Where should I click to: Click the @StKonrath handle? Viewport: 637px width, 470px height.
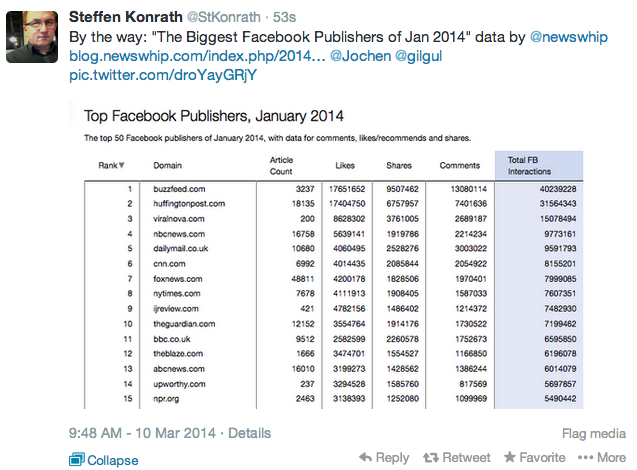click(x=223, y=17)
